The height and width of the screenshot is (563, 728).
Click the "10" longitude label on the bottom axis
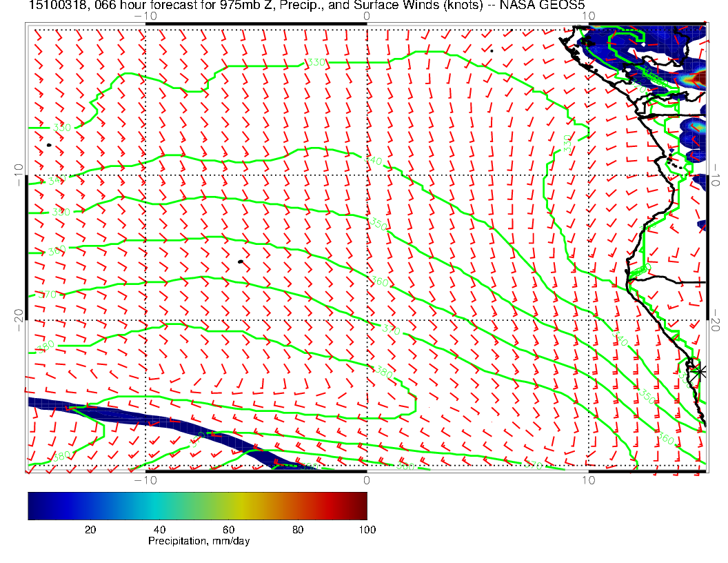(x=587, y=480)
